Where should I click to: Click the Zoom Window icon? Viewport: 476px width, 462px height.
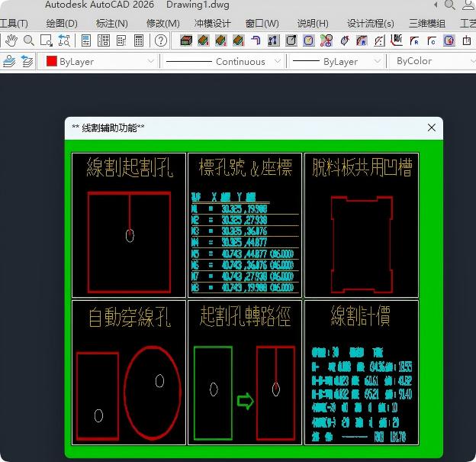pyautogui.click(x=47, y=40)
